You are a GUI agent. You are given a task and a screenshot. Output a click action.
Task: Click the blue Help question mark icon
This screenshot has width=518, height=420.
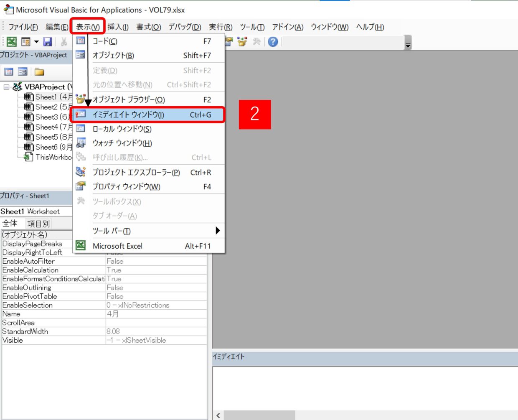[273, 41]
